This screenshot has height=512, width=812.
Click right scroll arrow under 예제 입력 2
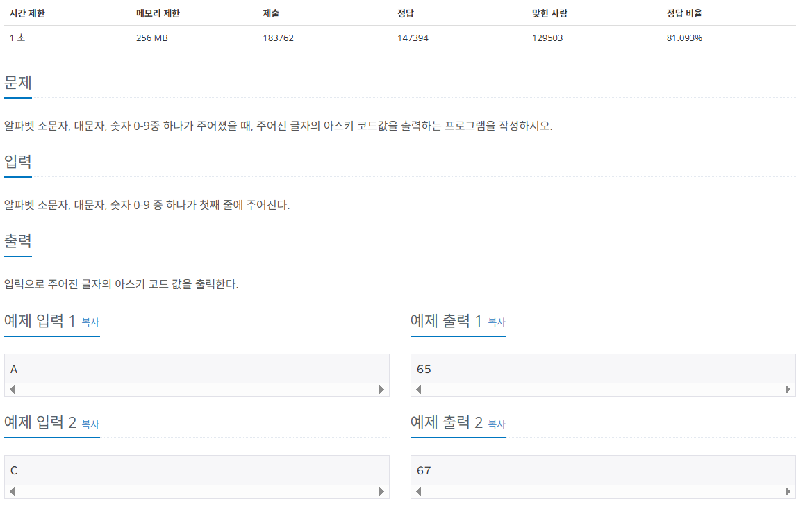point(381,490)
